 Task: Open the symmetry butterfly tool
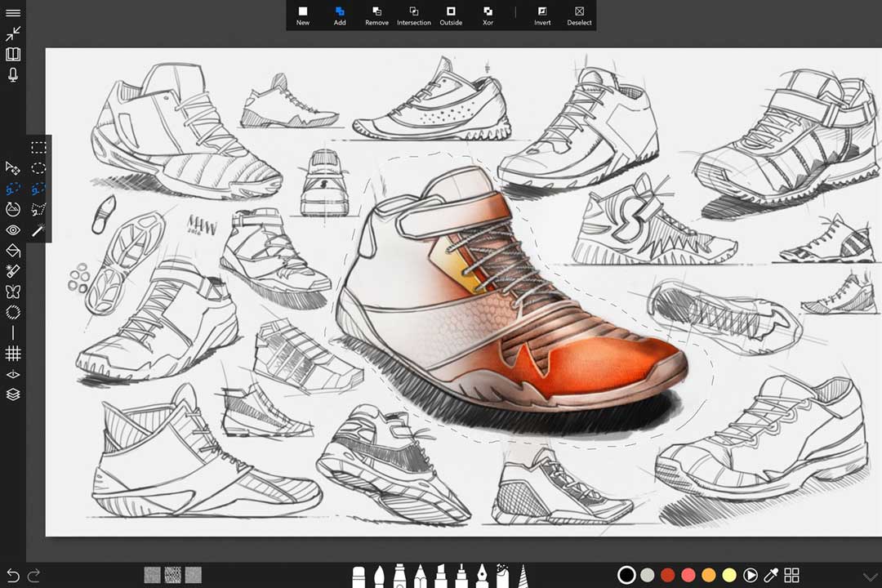[13, 292]
